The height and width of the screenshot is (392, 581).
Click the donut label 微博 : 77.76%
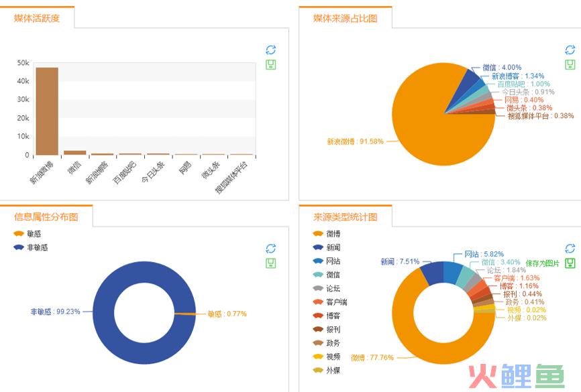[x=372, y=358]
